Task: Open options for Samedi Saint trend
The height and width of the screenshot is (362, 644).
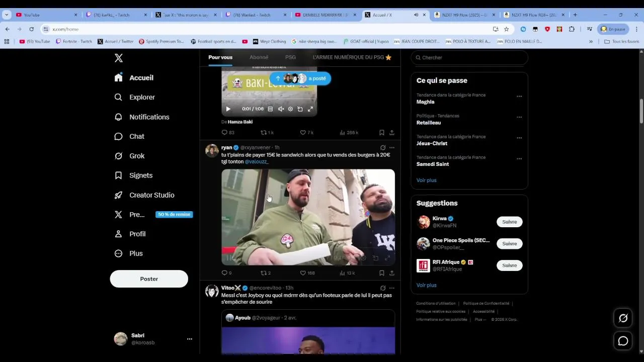Action: pyautogui.click(x=519, y=159)
